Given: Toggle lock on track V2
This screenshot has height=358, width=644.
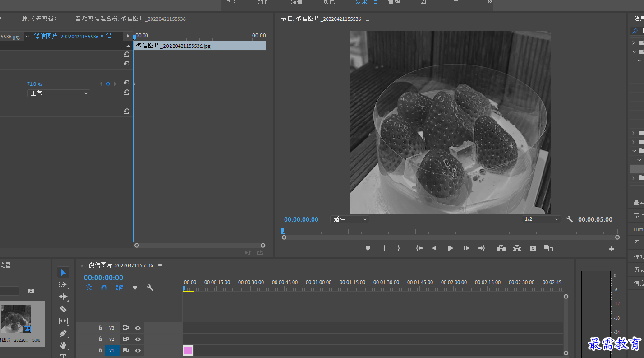Looking at the screenshot, I should (x=101, y=339).
